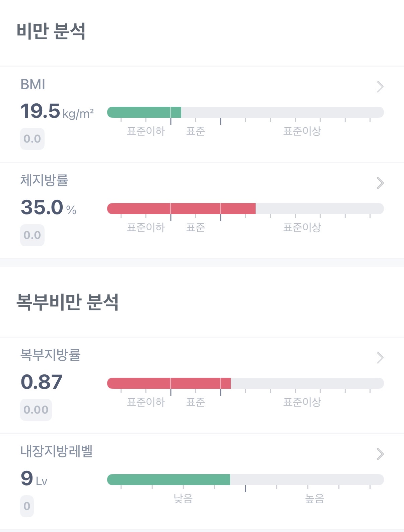404x532 pixels.
Task: Expand 내장지방레벨 row chevron
Action: coord(380,454)
